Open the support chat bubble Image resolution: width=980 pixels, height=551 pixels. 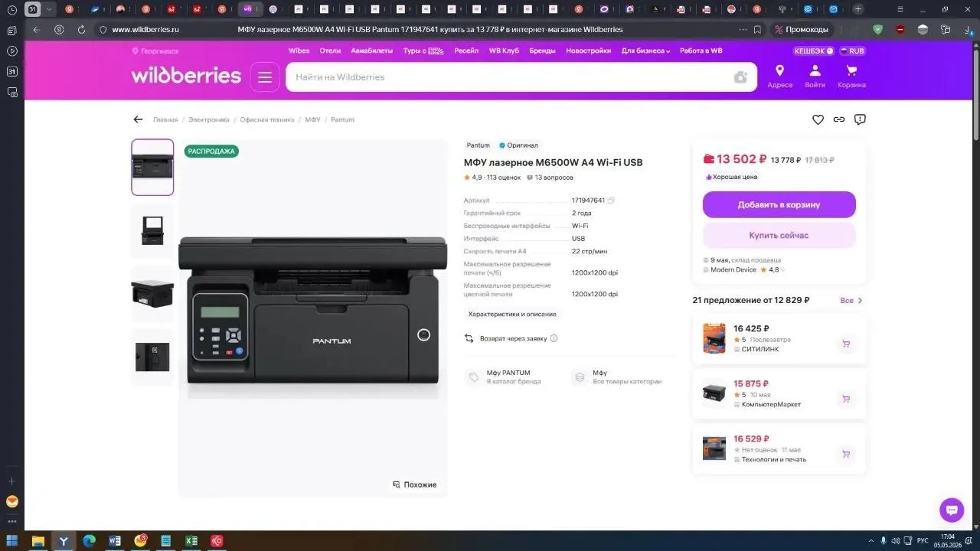click(x=952, y=510)
